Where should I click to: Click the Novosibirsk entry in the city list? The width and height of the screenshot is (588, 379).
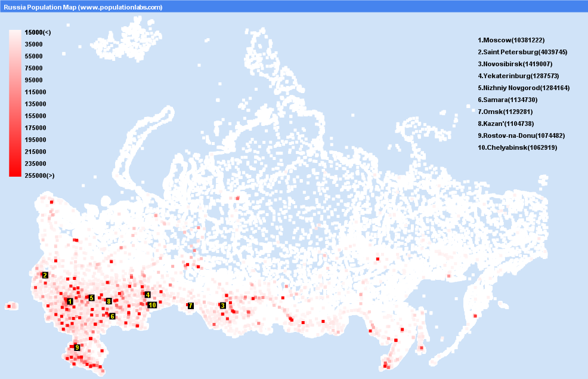point(515,64)
